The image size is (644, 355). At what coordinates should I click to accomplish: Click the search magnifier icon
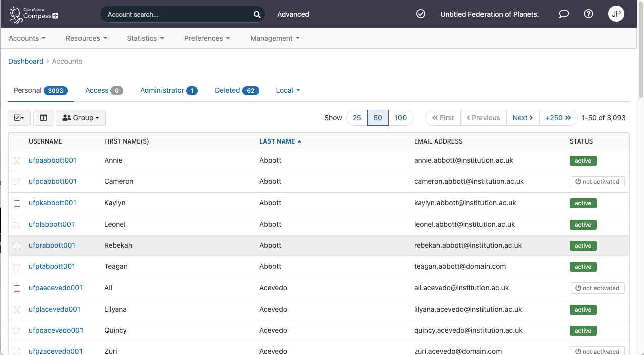coord(257,15)
